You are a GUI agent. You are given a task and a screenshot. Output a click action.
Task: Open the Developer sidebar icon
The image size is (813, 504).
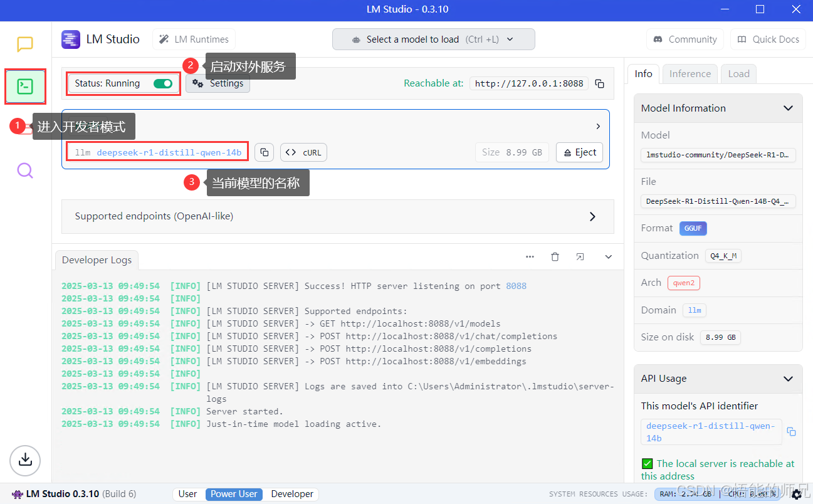[x=25, y=87]
